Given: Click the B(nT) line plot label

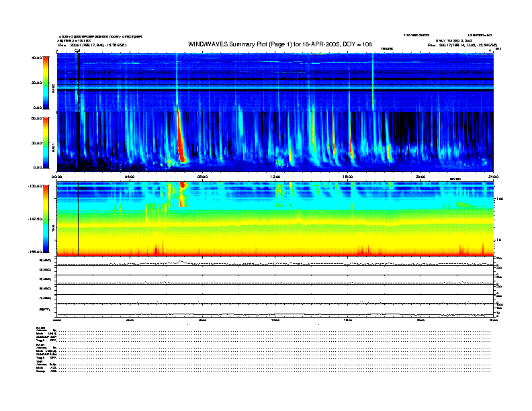Looking at the screenshot, I should [45, 310].
